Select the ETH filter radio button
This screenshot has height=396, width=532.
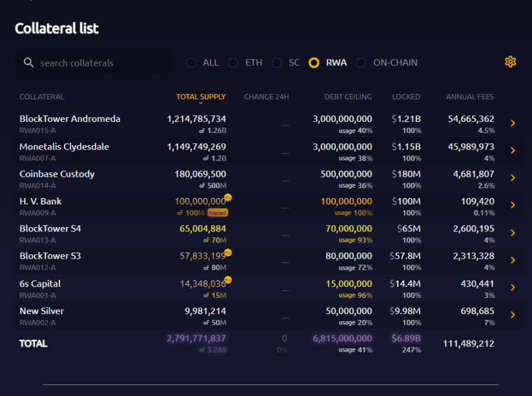click(234, 63)
